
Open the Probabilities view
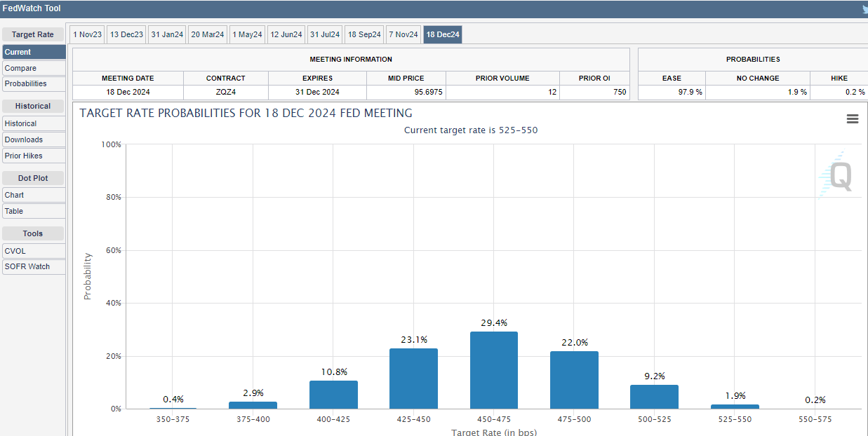click(34, 83)
